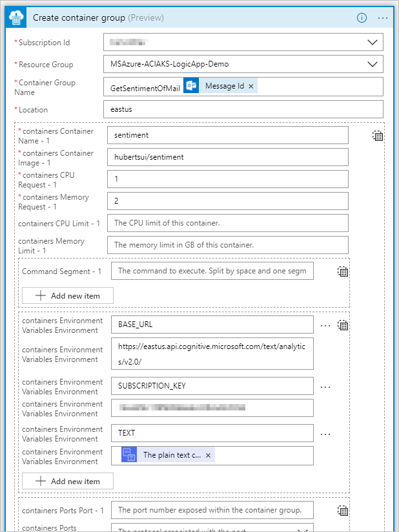Switch Command Segment to array input mode

click(x=343, y=271)
